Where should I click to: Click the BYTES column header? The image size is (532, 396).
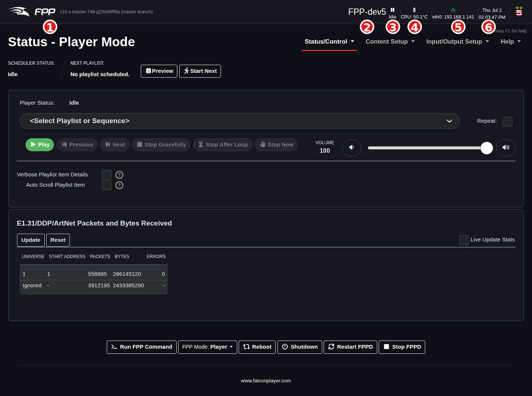(x=122, y=257)
